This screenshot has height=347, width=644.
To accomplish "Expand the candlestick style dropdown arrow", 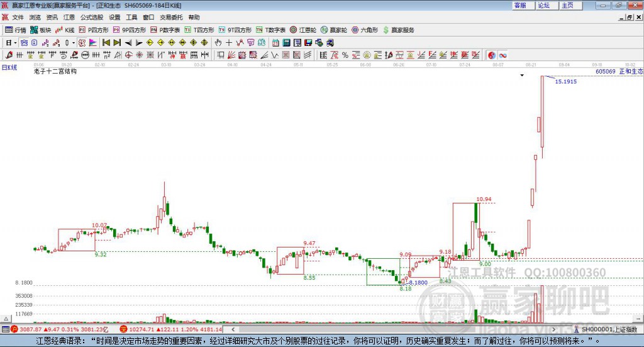I will click(x=74, y=43).
